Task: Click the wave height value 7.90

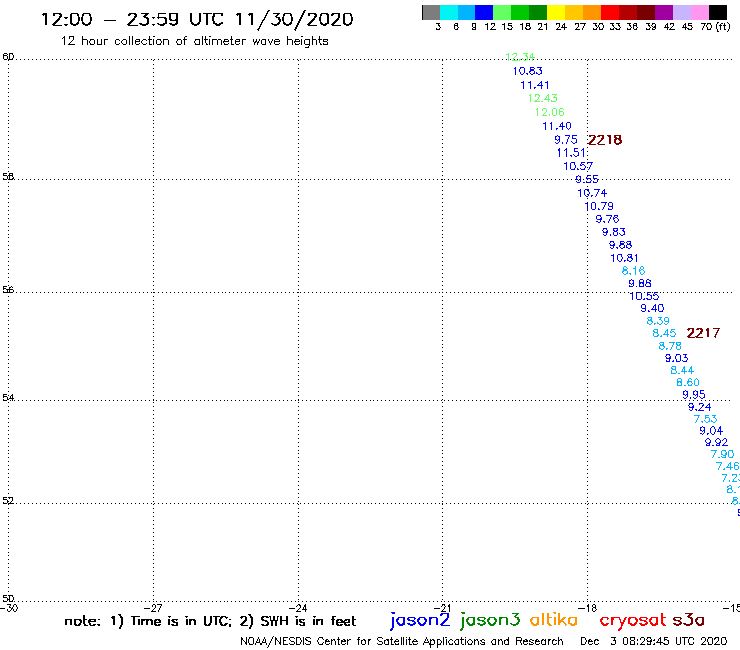Action: tap(722, 454)
